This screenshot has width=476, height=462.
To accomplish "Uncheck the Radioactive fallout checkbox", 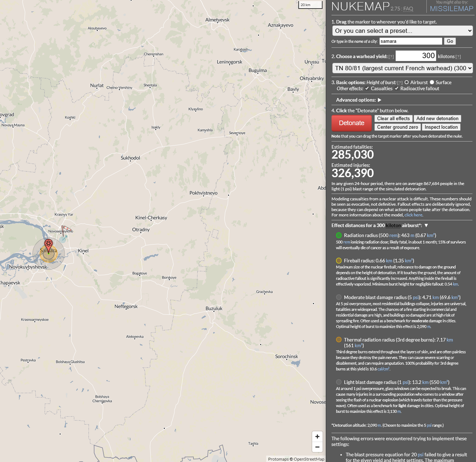I will click(396, 88).
